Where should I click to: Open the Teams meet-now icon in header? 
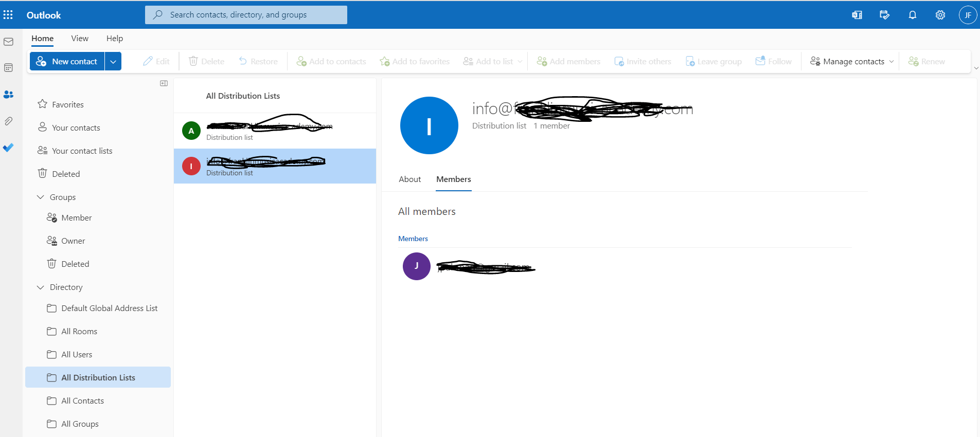857,15
